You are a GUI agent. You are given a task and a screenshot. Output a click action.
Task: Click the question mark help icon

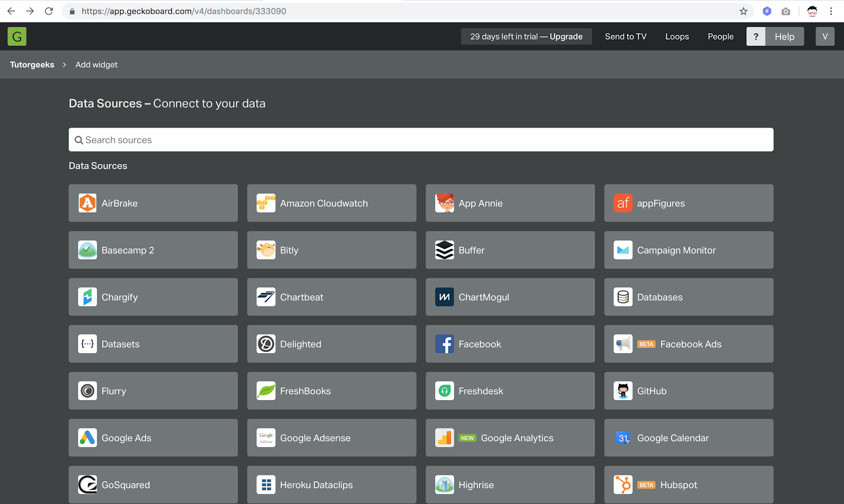click(x=756, y=36)
